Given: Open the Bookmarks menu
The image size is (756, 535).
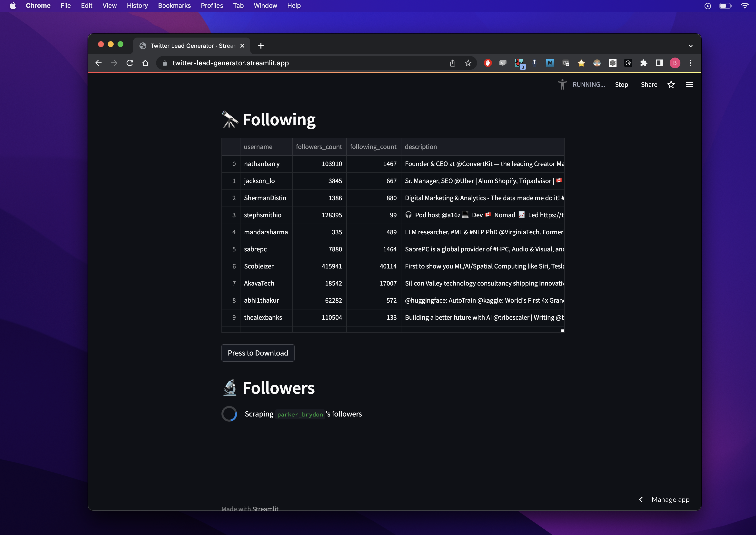Looking at the screenshot, I should (174, 6).
